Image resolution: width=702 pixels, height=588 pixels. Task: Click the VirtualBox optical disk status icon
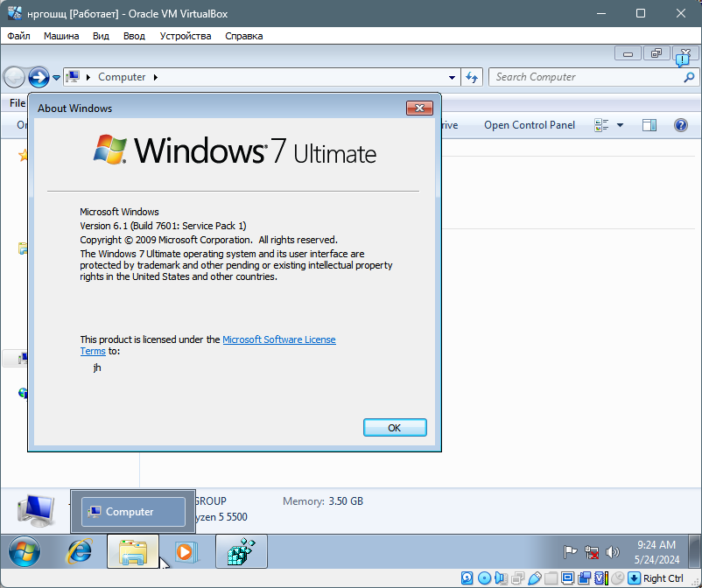point(483,578)
